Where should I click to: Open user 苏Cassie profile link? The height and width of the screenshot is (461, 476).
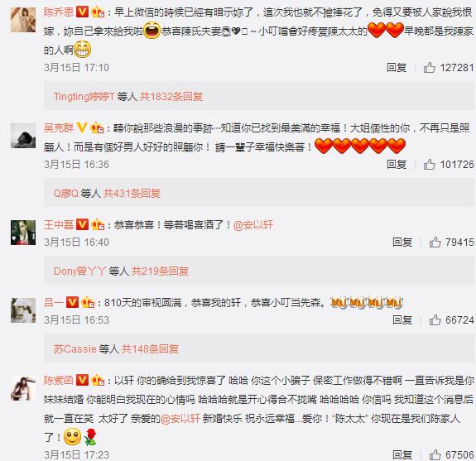75,349
